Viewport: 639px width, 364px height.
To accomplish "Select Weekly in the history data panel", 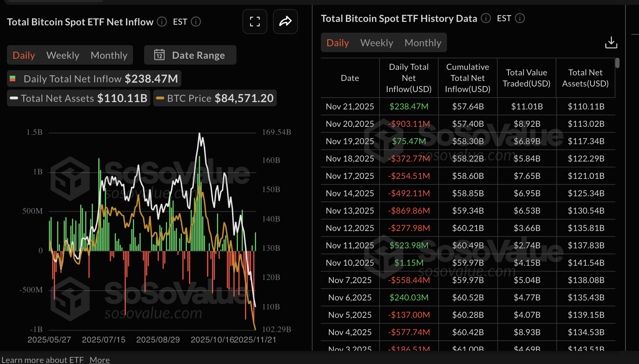I will (376, 42).
